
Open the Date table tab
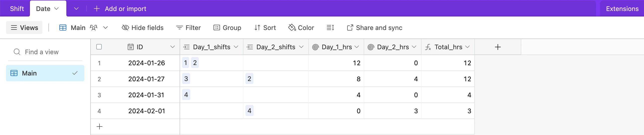point(47,8)
